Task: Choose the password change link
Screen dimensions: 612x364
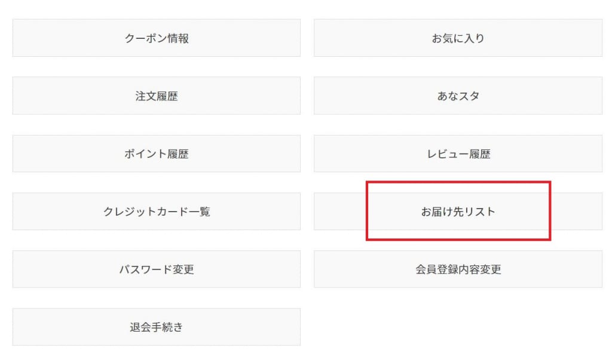Action: pos(157,270)
